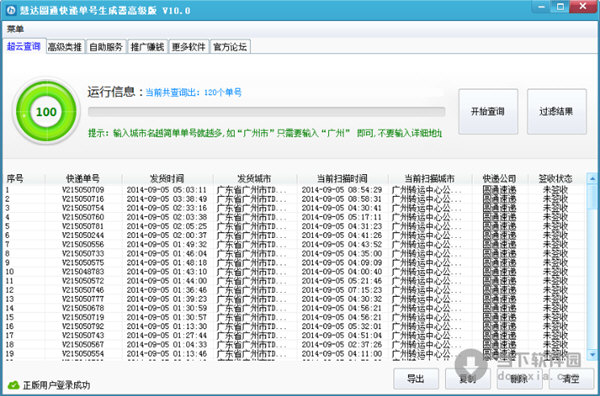Select tracking number V215050572
This screenshot has width=600, height=396.
coord(83,281)
